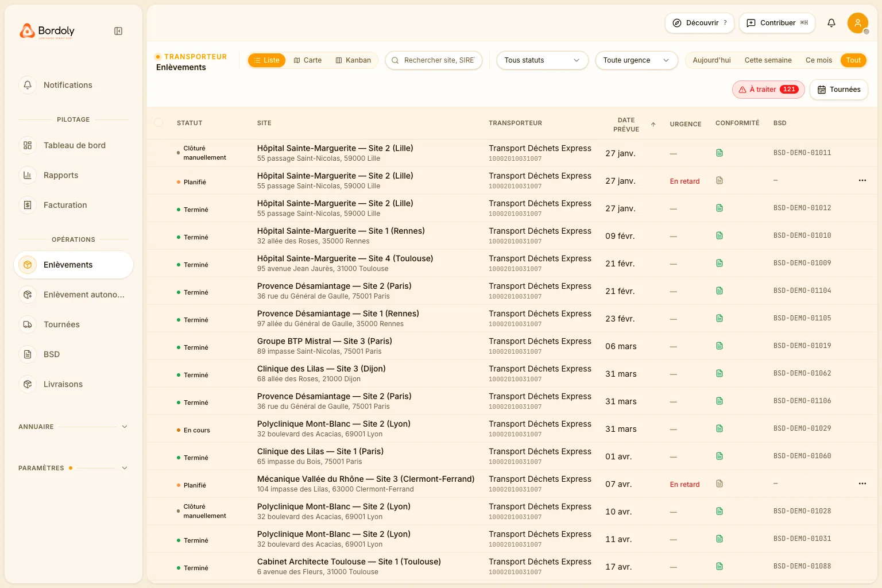
Task: Sort by Transporteur column header
Action: (x=515, y=123)
